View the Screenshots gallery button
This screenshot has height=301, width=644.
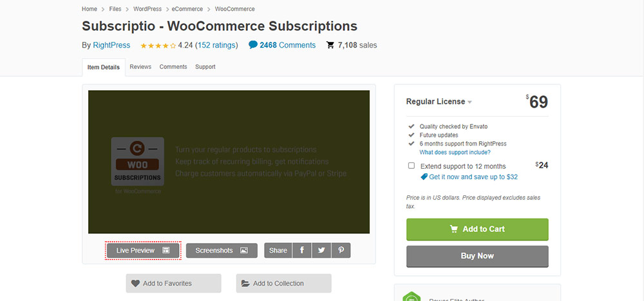[222, 250]
